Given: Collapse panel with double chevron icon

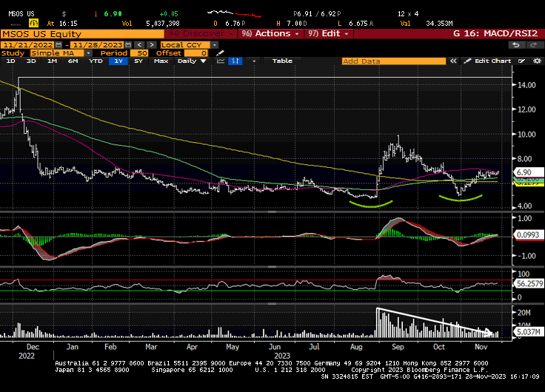Looking at the screenshot, I should click(x=453, y=61).
